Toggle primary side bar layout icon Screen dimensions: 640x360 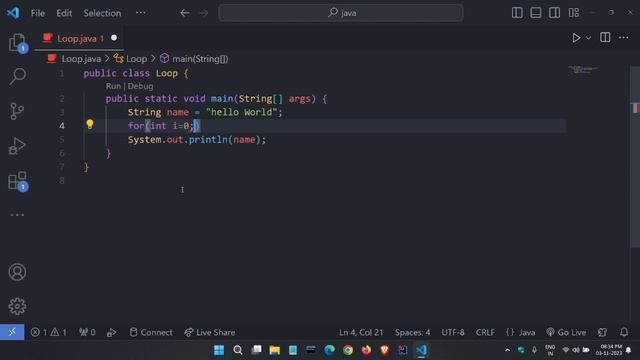517,13
